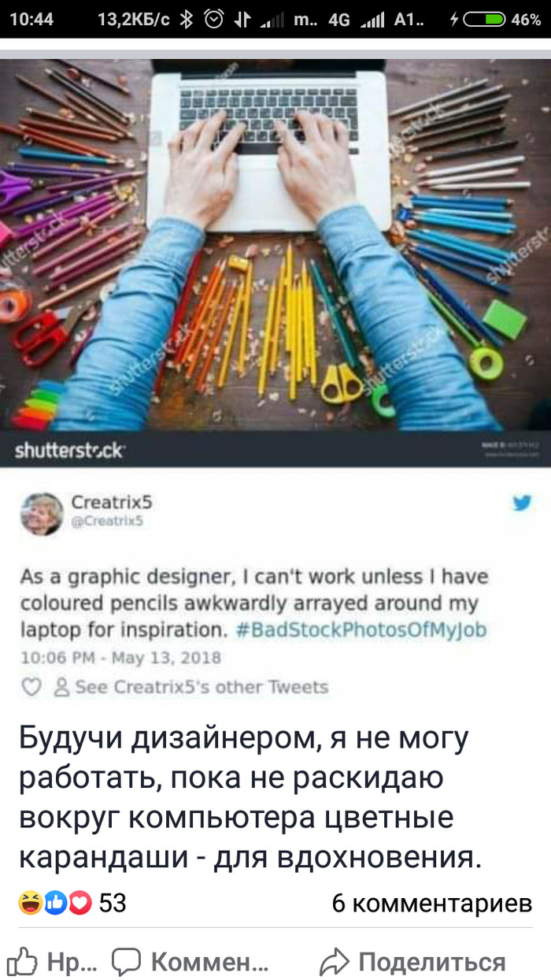Tap the red heart reaction icon
This screenshot has height=980, width=551.
point(80,903)
